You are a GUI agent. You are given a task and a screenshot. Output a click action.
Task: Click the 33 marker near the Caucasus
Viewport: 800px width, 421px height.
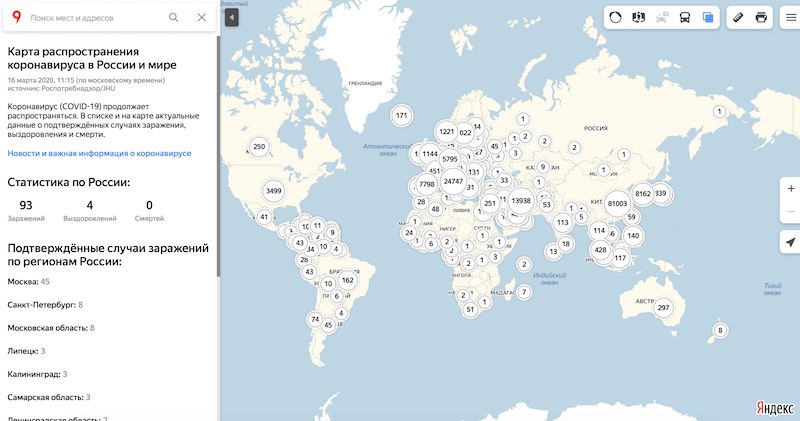(x=504, y=180)
